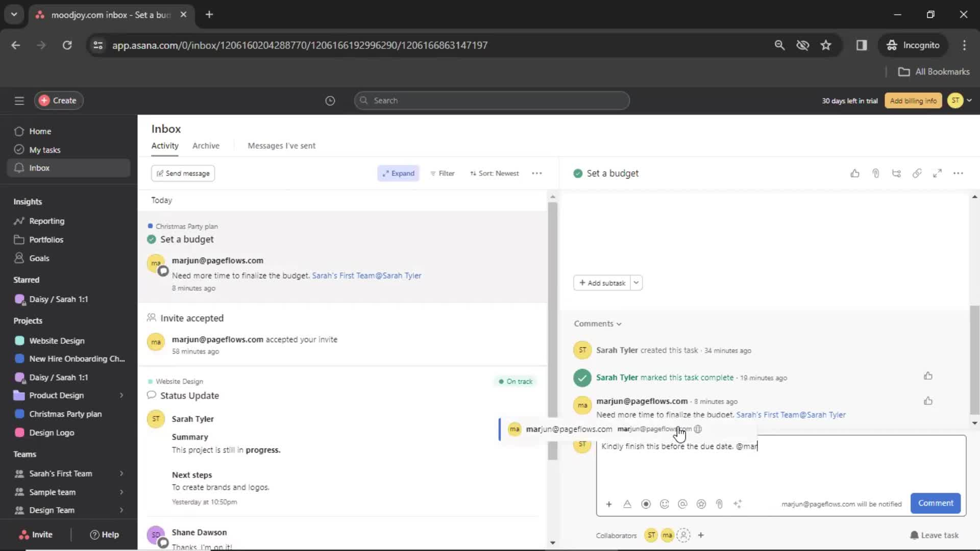Toggle the task complete status circle
The image size is (980, 551).
tap(577, 173)
